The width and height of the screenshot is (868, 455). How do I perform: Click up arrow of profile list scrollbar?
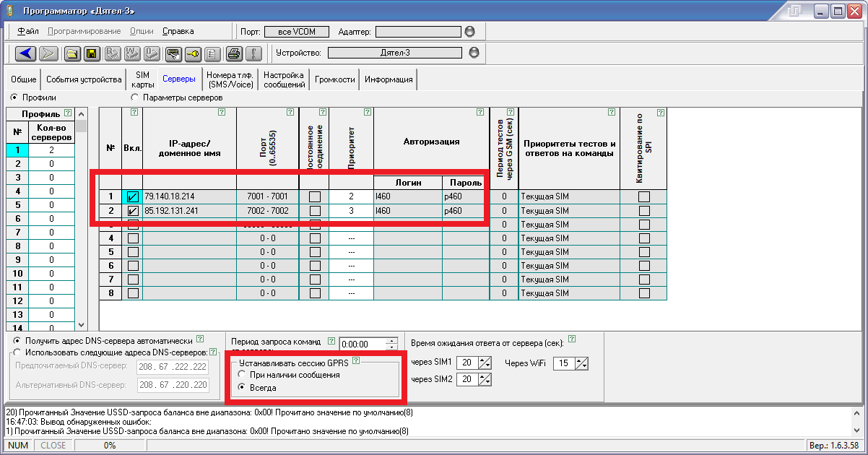81,113
